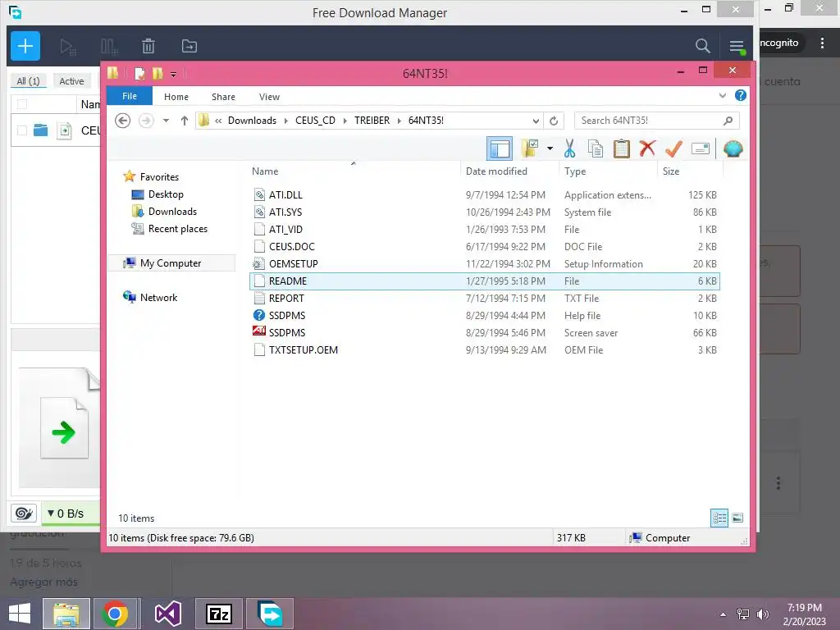Click the snail mode speed icon
Image resolution: width=840 pixels, height=630 pixels.
pyautogui.click(x=24, y=514)
